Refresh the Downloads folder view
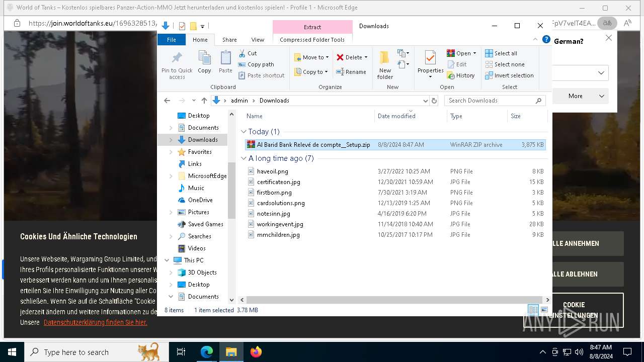This screenshot has height=362, width=644. click(434, 101)
